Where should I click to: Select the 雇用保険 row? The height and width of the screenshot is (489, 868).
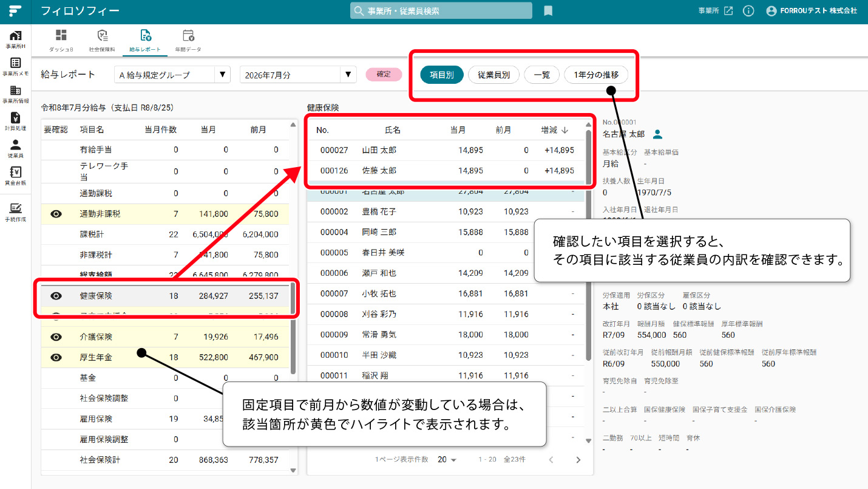165,419
